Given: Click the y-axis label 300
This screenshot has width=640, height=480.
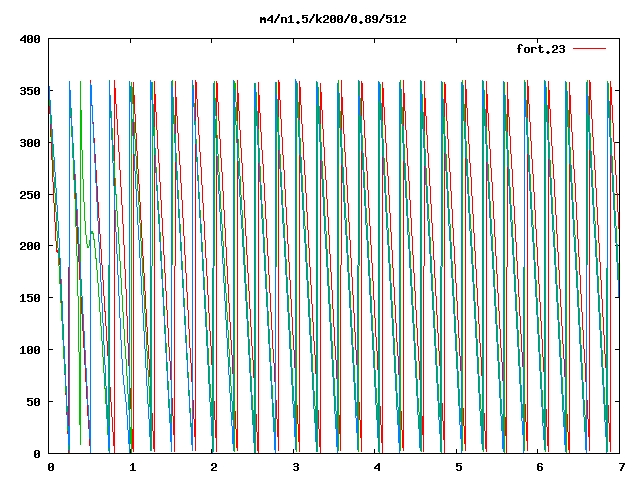Looking at the screenshot, I should (x=30, y=143).
